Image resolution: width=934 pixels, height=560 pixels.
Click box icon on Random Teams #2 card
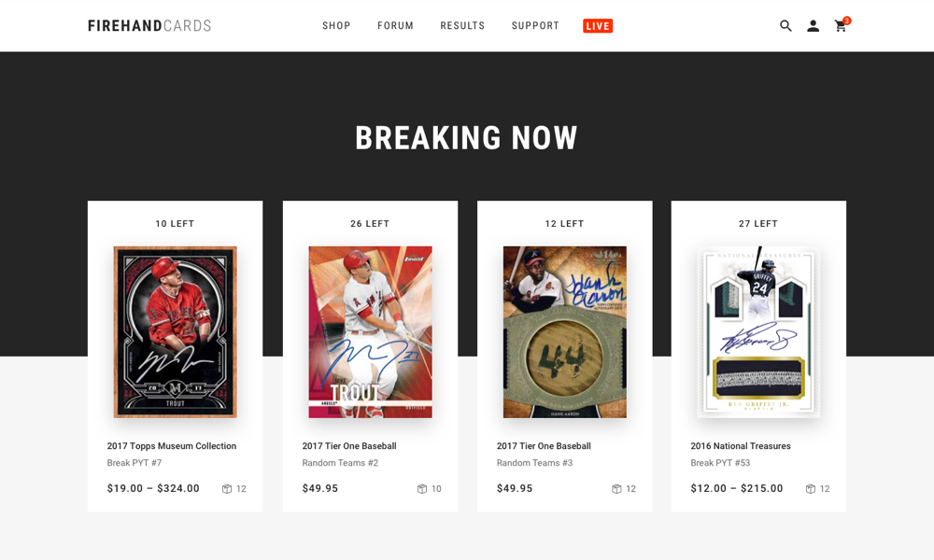422,488
